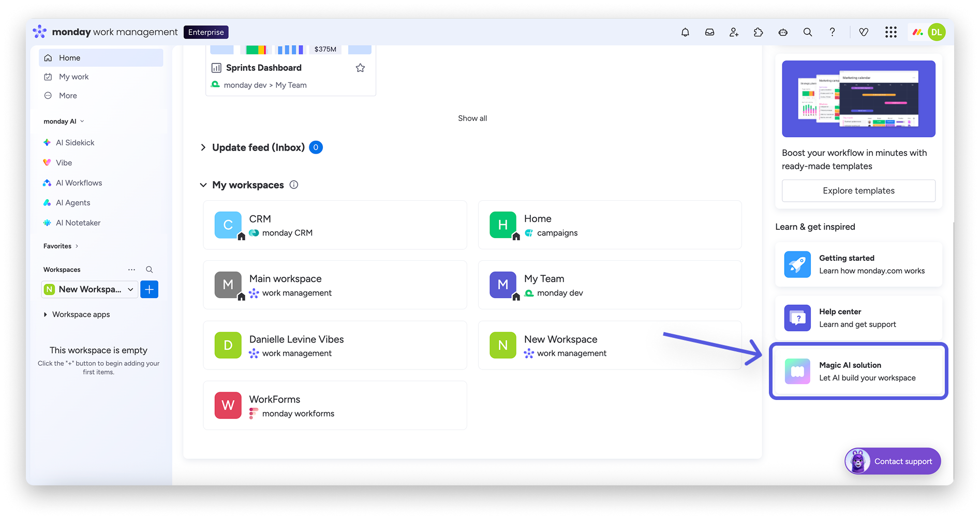Search workspaces using the sidebar magnifier
The image size is (980, 519).
pyautogui.click(x=150, y=270)
